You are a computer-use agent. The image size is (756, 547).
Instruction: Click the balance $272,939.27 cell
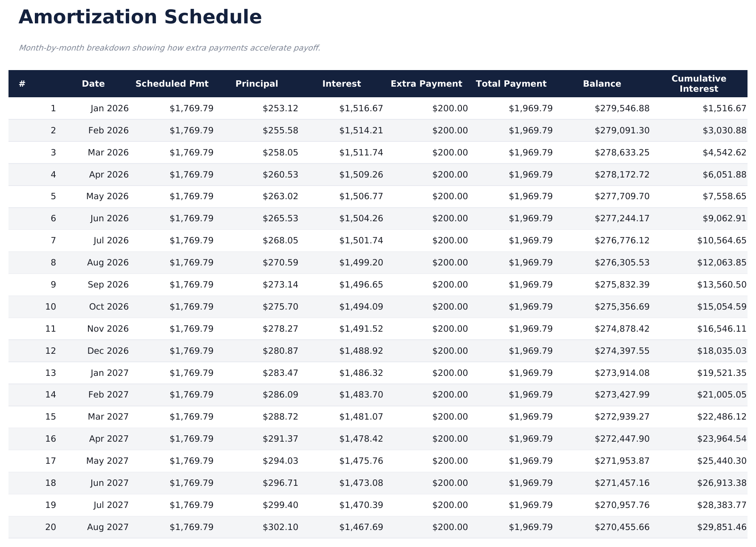tap(622, 417)
